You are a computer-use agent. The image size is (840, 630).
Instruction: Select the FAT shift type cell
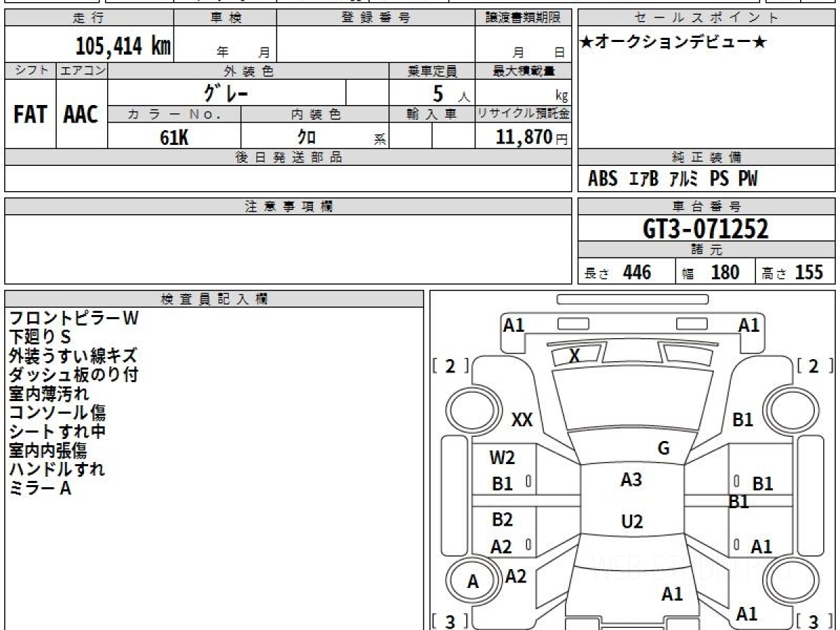(x=30, y=115)
